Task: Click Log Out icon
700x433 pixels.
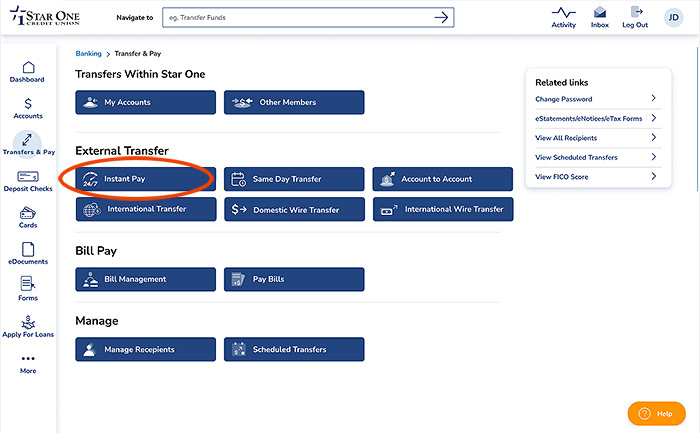Action: tap(636, 12)
